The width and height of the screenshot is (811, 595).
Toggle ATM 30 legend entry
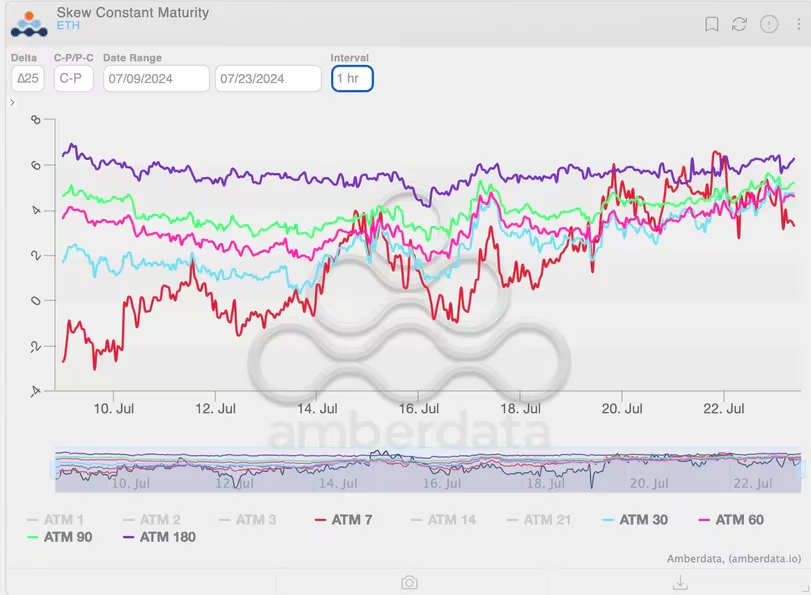click(x=635, y=519)
